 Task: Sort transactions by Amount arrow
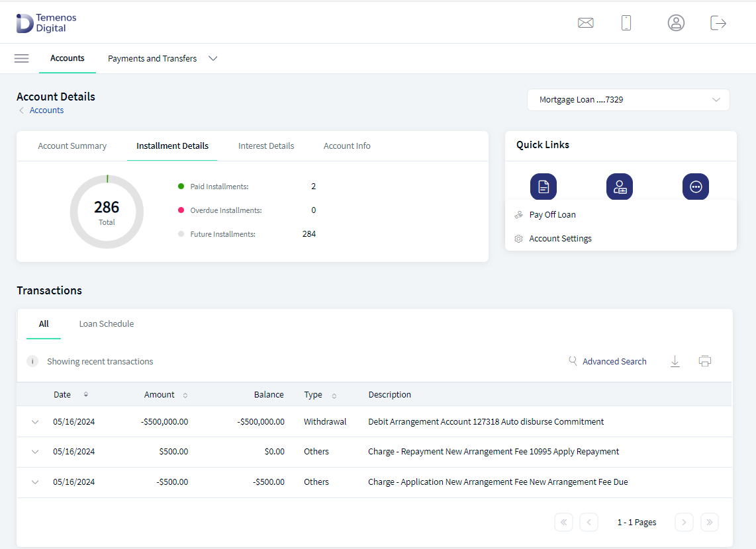(185, 396)
